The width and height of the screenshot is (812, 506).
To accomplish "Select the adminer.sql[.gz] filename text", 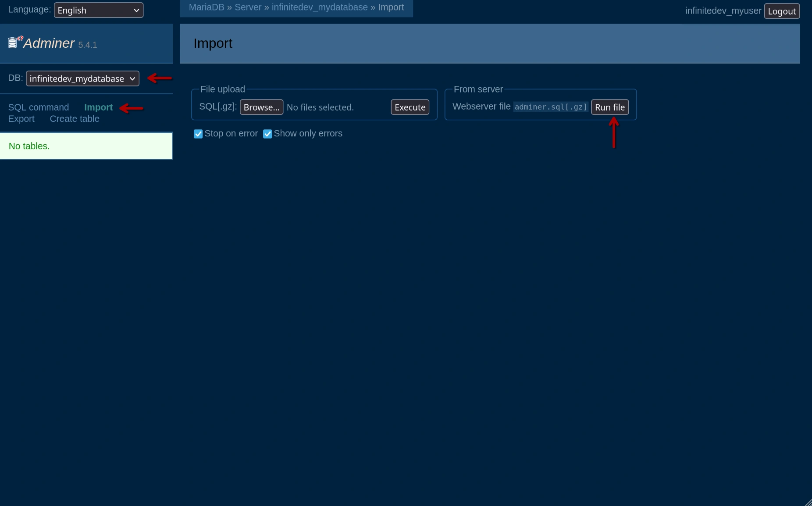I will 551,107.
